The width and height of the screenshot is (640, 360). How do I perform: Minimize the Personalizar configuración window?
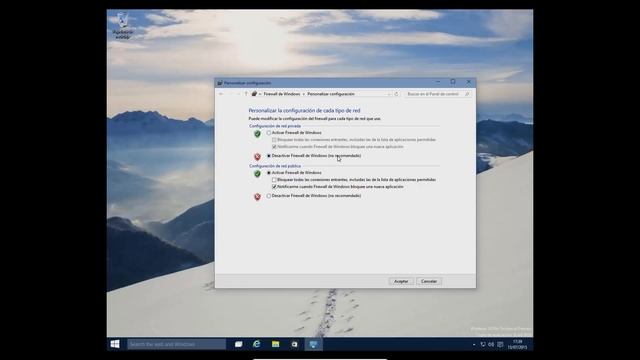tap(438, 82)
